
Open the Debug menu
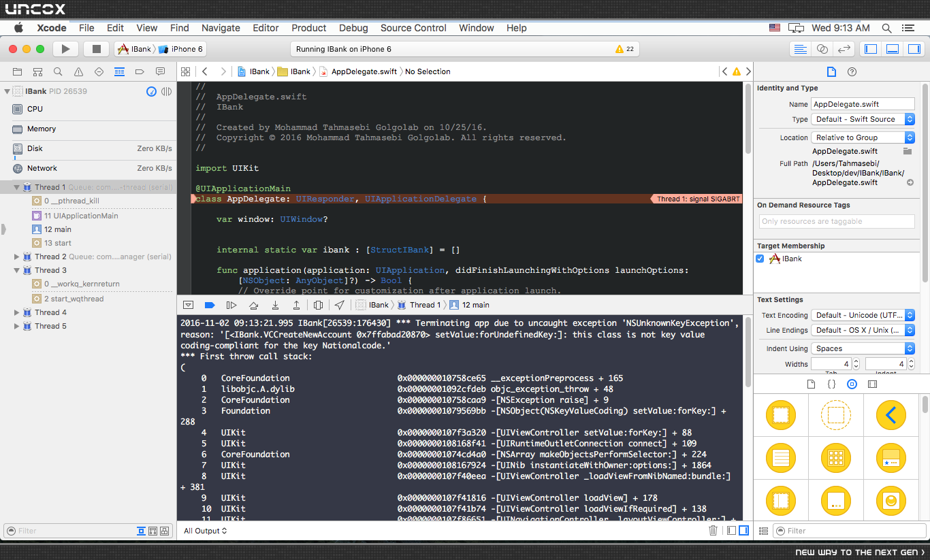click(x=353, y=28)
